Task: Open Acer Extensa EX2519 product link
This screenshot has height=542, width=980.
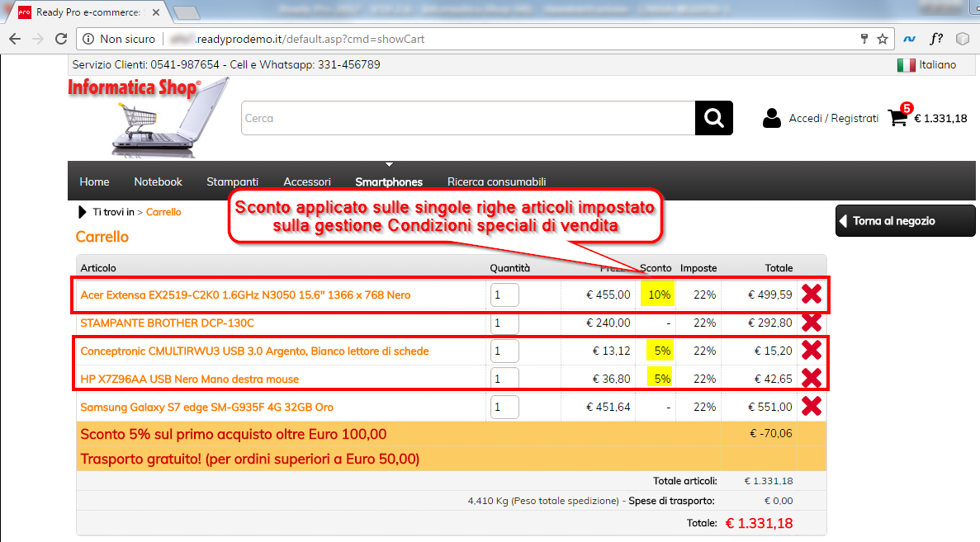Action: pyautogui.click(x=246, y=295)
